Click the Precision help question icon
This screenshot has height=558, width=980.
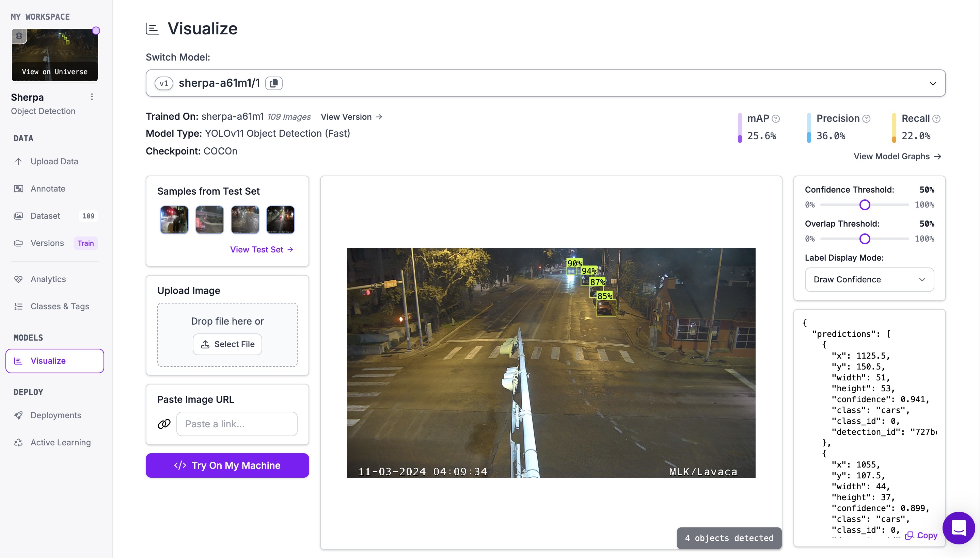coord(866,119)
